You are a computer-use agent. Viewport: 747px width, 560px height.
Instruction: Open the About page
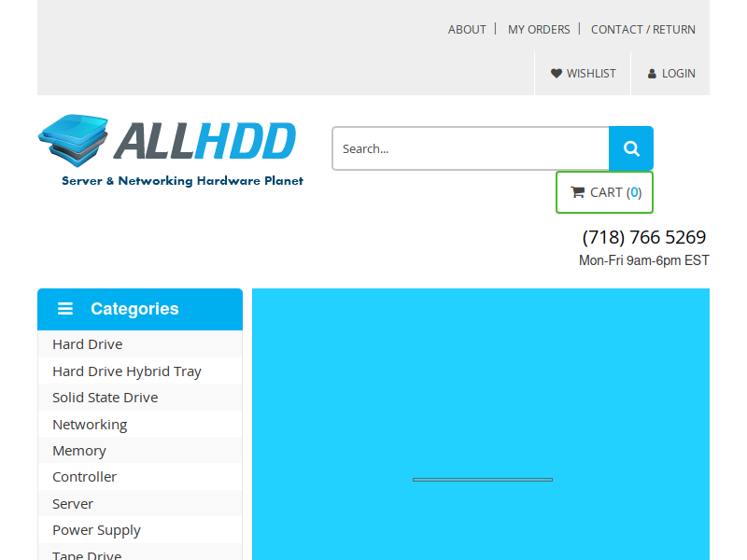[467, 30]
